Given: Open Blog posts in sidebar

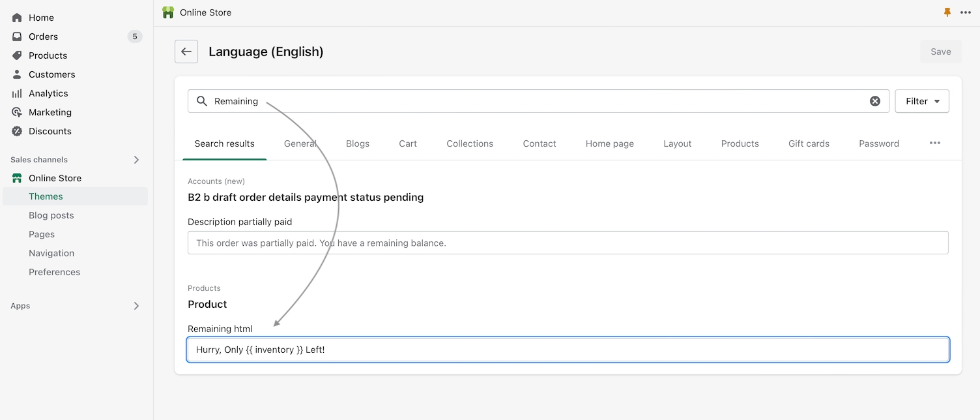Looking at the screenshot, I should click(51, 215).
